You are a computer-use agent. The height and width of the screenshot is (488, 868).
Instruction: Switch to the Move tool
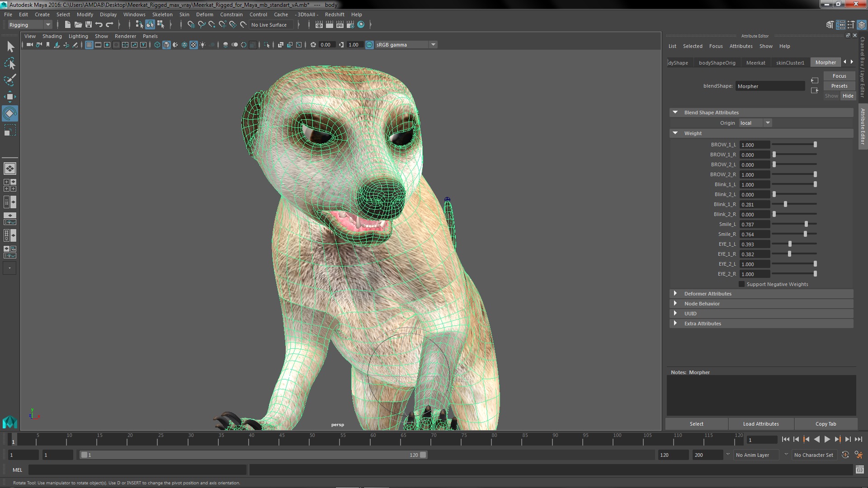pyautogui.click(x=10, y=97)
